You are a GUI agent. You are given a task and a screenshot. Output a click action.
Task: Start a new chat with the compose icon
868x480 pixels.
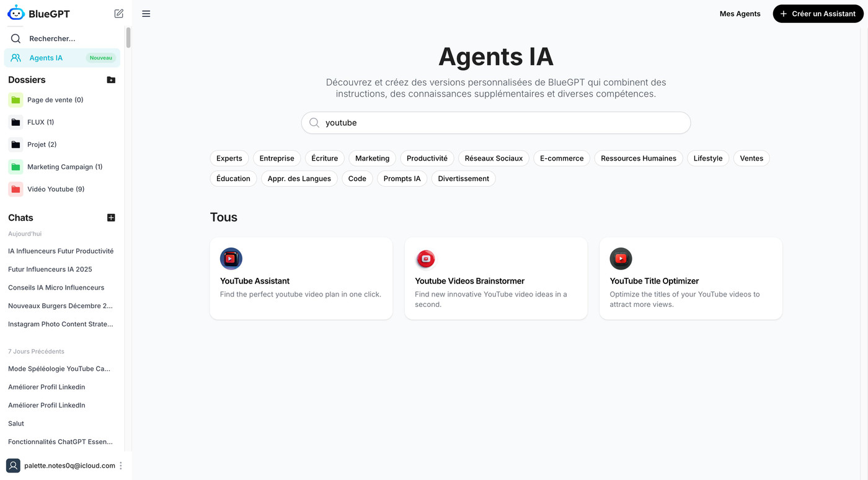[119, 14]
